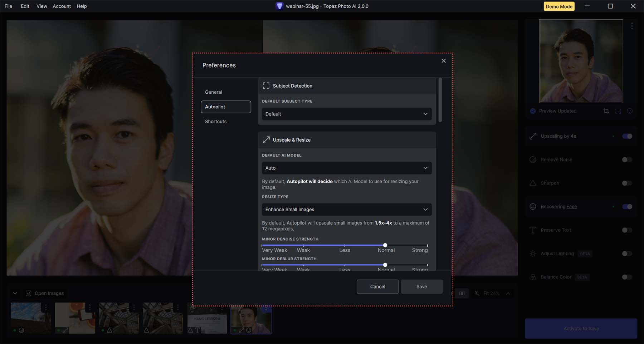644x344 pixels.
Task: Click the crop icon beside Preview Updated
Action: point(606,111)
